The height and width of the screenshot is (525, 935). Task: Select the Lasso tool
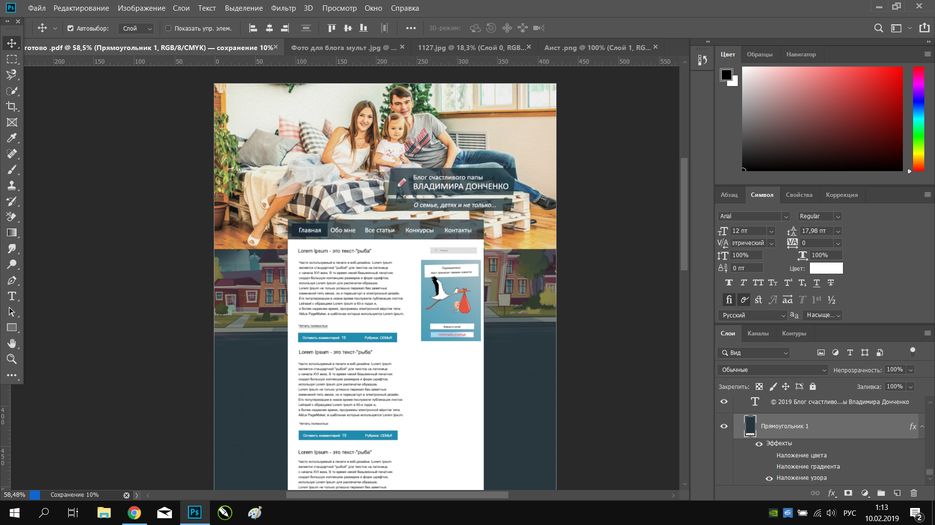11,75
